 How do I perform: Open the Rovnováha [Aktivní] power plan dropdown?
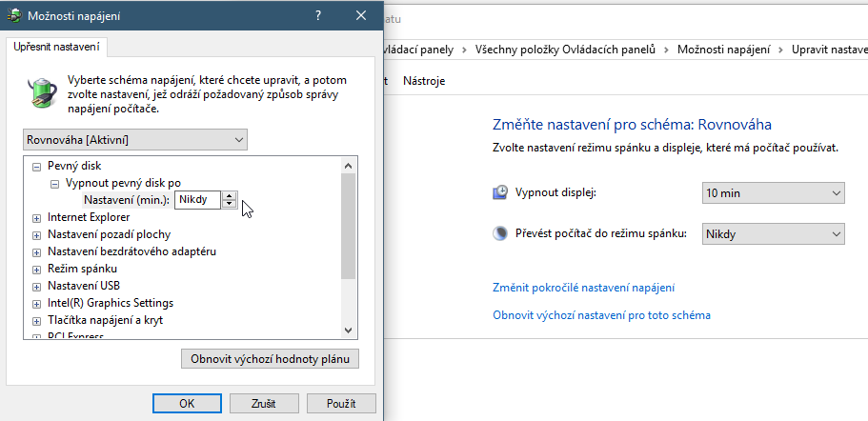(x=135, y=140)
